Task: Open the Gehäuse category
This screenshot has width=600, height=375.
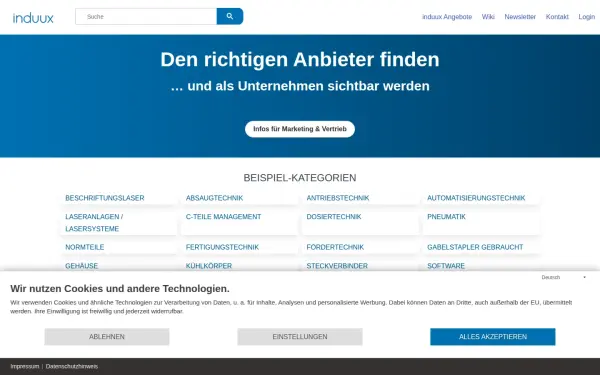Action: [x=82, y=266]
